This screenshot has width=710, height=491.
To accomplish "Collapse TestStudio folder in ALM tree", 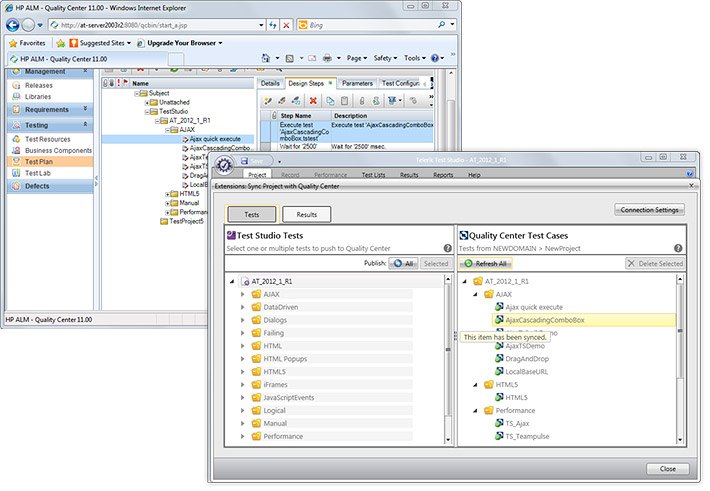I will click(x=147, y=112).
